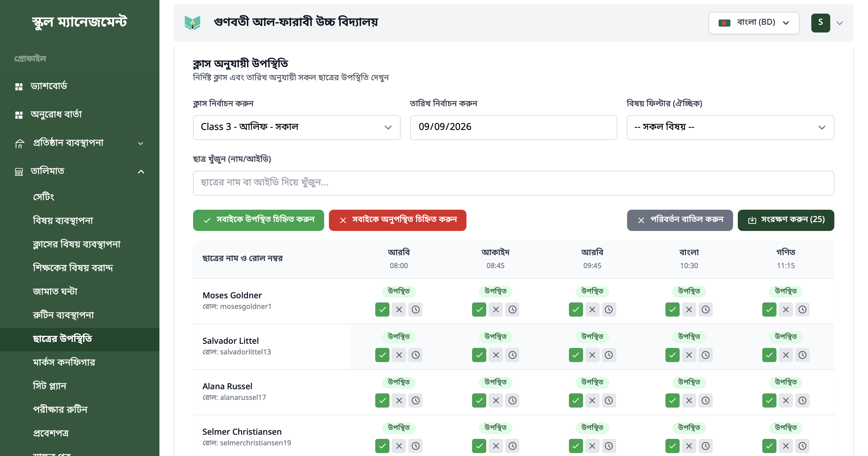Mark Moses Goldner absent for আকাইদ 08:45

pos(496,310)
